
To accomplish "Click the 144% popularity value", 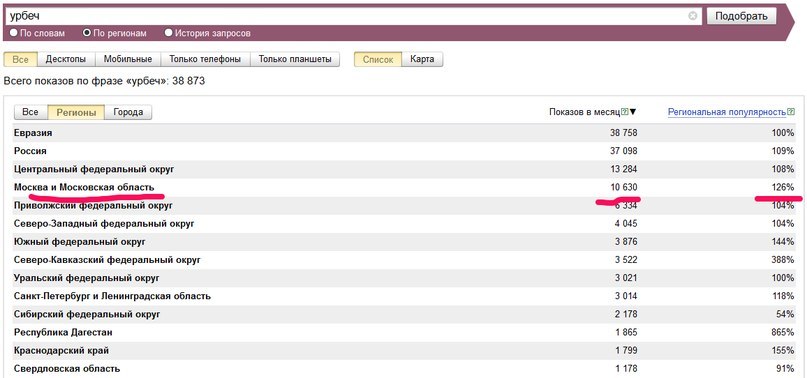I will [784, 242].
